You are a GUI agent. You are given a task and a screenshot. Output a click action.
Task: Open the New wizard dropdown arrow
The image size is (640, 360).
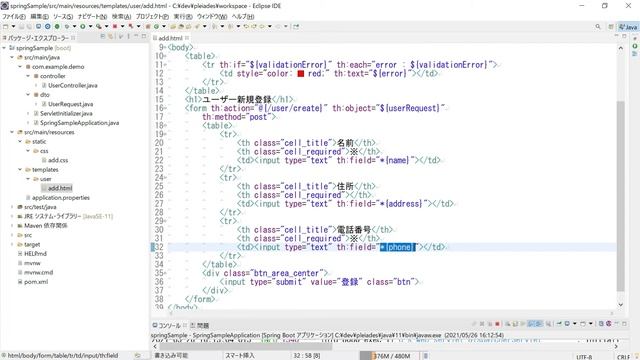tap(13, 27)
